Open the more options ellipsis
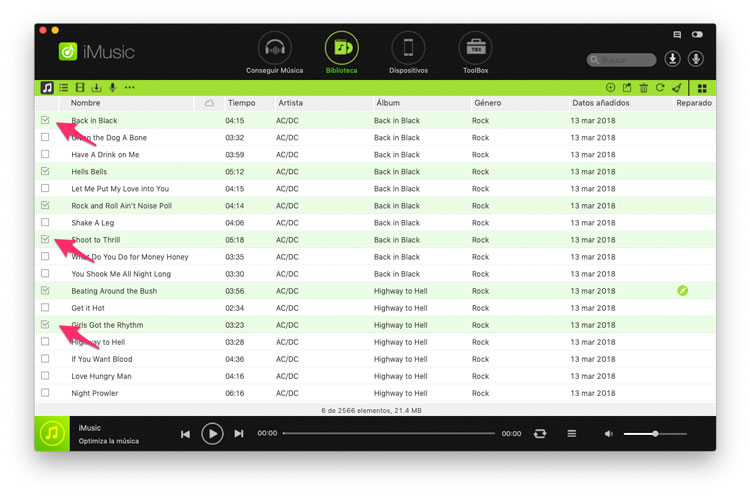This screenshot has height=496, width=750. point(129,88)
